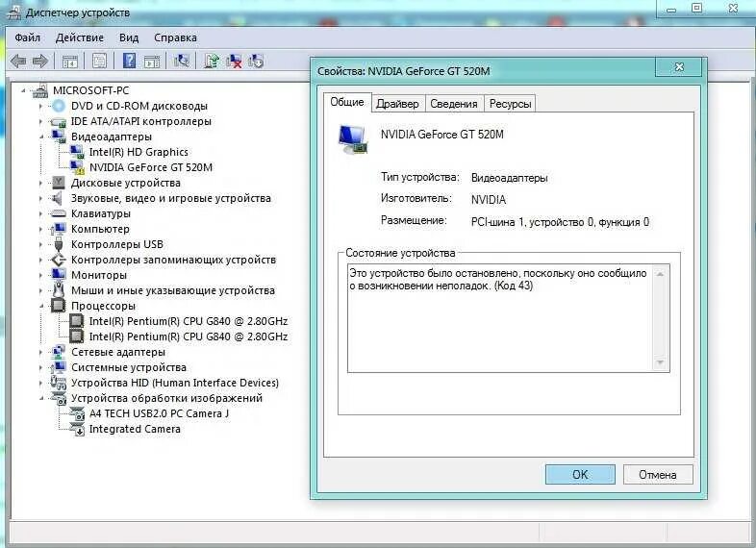Expand the Компьютер category
The image size is (756, 548).
coord(41,229)
